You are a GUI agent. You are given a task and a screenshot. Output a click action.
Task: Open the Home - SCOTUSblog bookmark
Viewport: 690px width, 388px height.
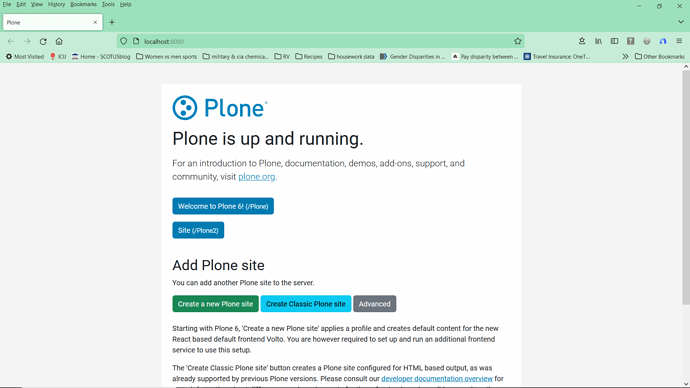101,56
